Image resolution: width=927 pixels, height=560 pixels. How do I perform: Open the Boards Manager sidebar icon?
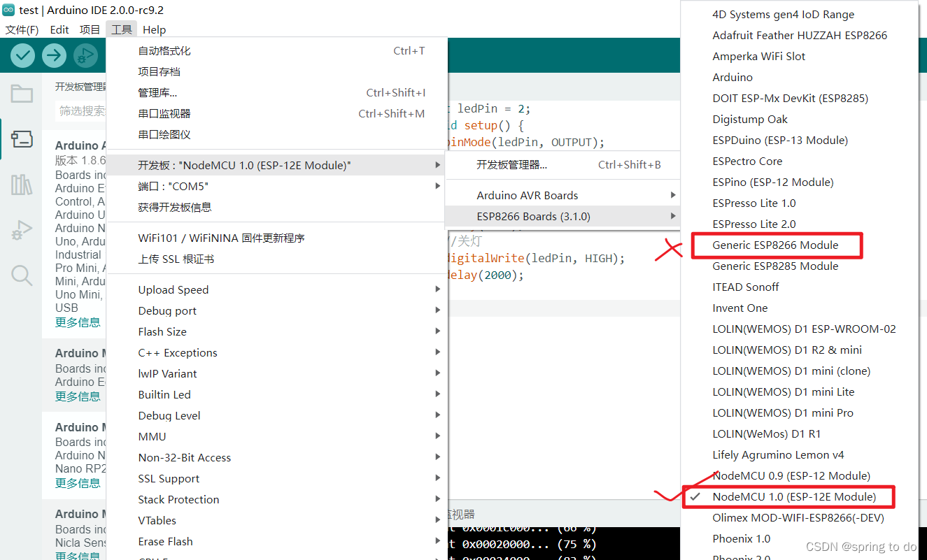pos(22,139)
